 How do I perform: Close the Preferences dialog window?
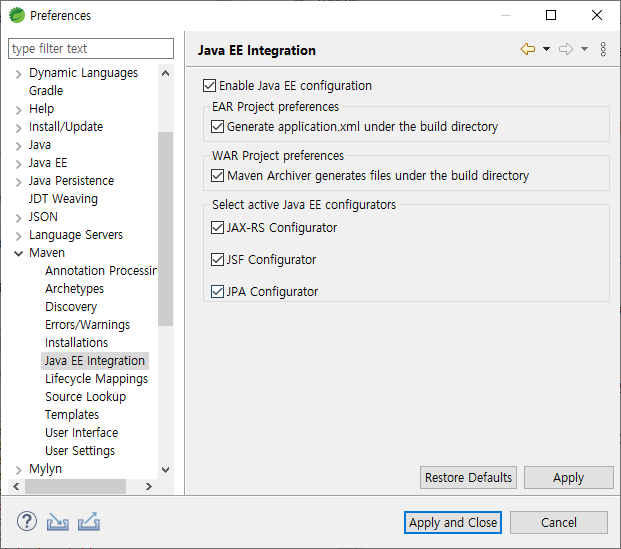(x=597, y=15)
